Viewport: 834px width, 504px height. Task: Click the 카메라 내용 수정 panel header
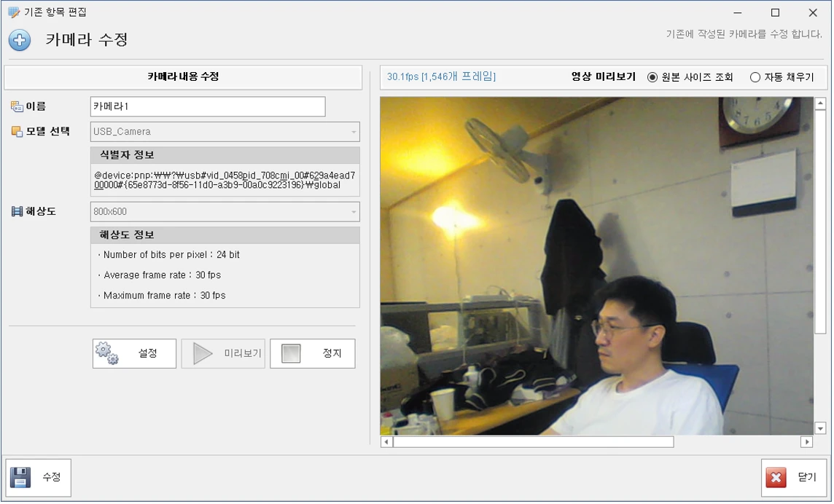[183, 76]
